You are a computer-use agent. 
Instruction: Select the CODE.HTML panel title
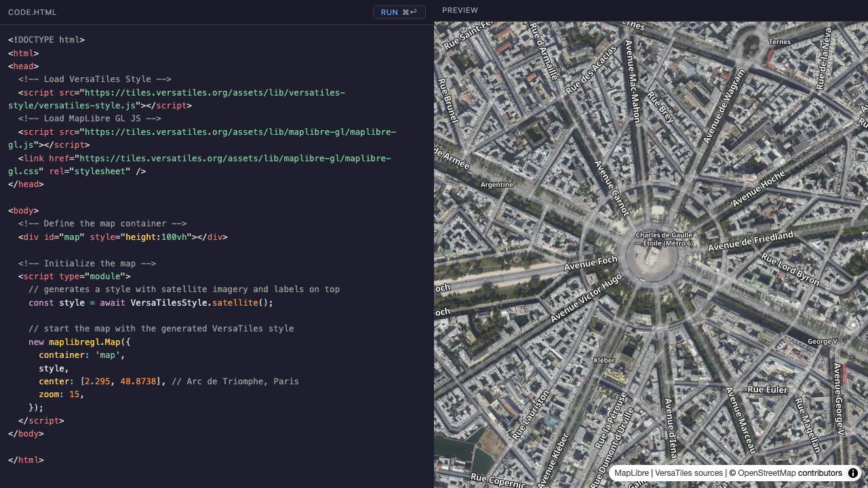[33, 12]
